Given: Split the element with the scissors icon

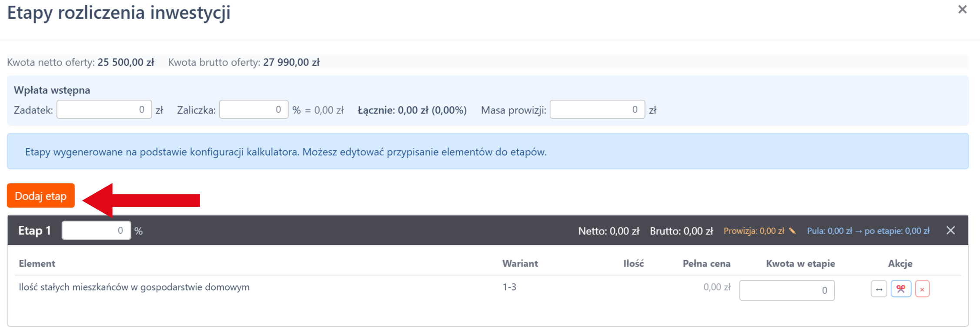Looking at the screenshot, I should [900, 289].
